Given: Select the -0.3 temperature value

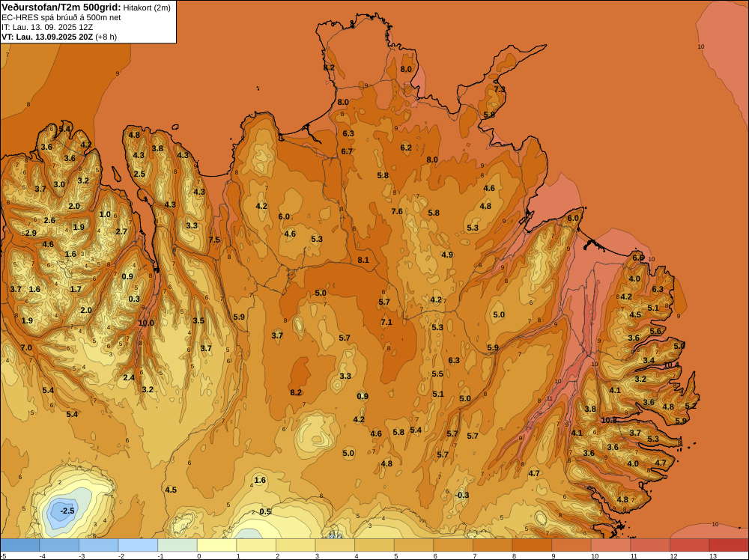Looking at the screenshot, I should (x=462, y=495).
